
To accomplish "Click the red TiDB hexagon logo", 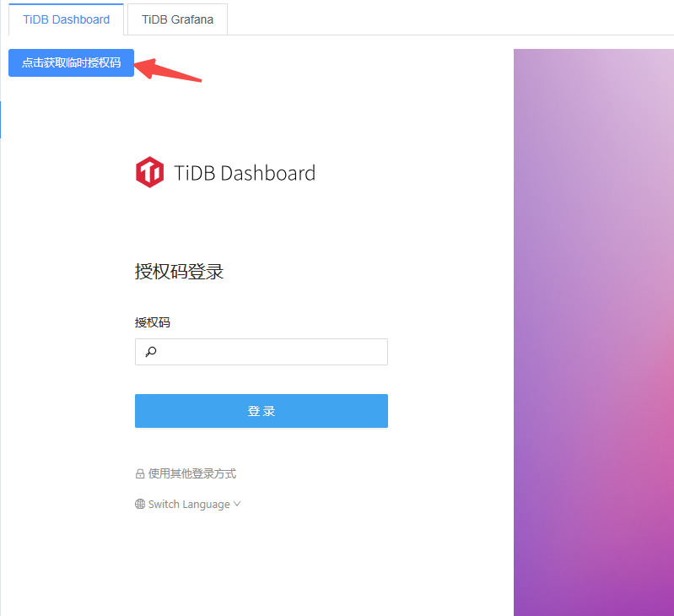I will pyautogui.click(x=149, y=172).
